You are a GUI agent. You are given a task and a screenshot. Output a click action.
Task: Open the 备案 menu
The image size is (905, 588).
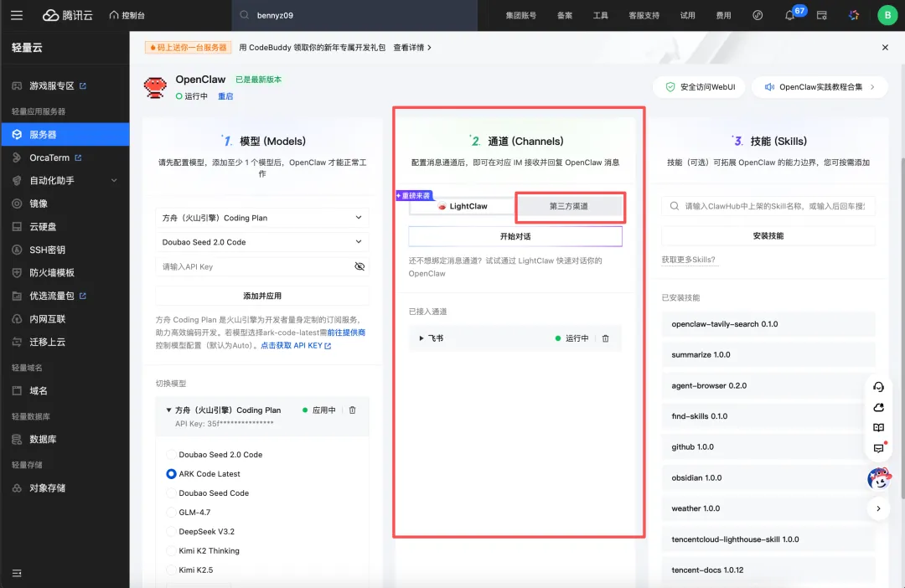(565, 15)
